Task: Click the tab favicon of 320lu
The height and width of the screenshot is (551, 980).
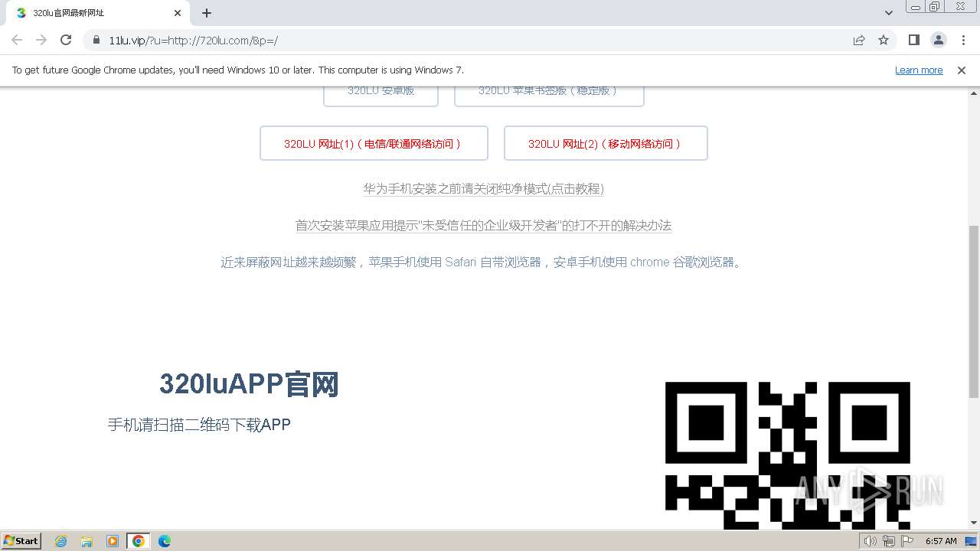Action: [x=21, y=13]
